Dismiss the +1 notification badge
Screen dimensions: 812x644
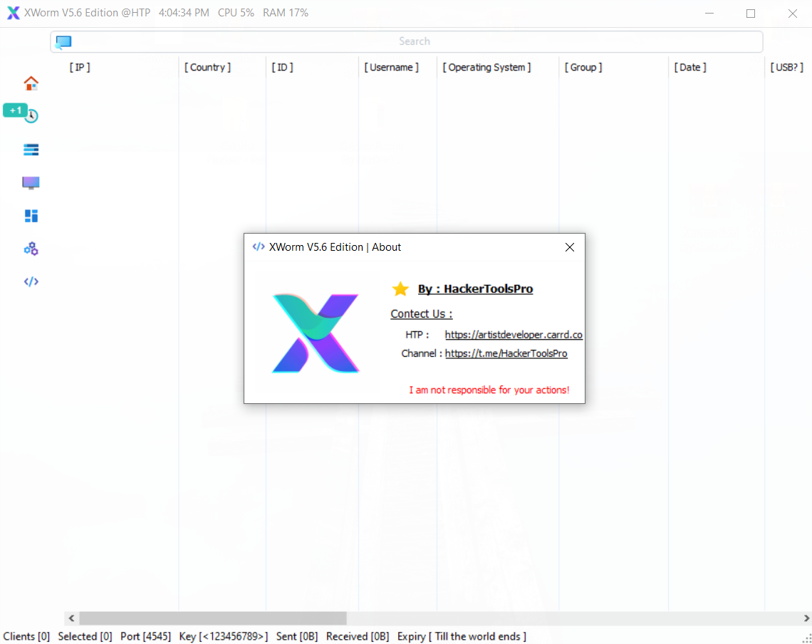pyautogui.click(x=15, y=110)
